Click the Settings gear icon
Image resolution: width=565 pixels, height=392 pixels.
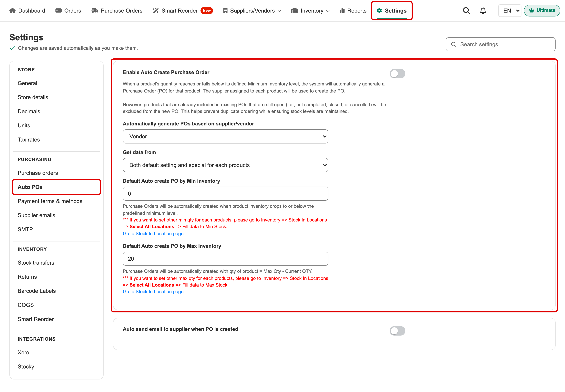point(379,11)
